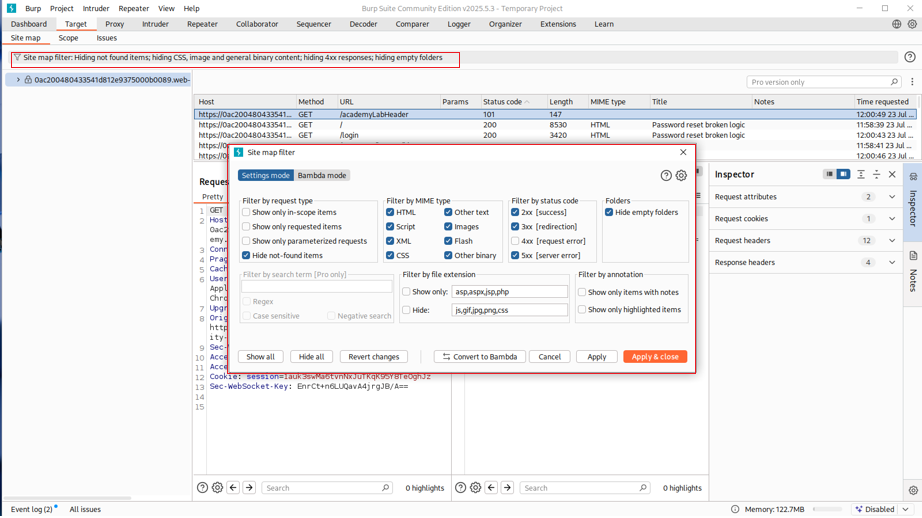This screenshot has height=518, width=922.
Task: Enable Show only in-scope items
Action: 246,212
